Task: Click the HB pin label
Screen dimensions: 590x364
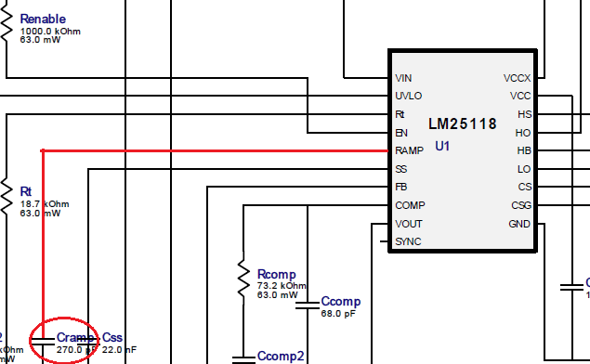Action: tap(524, 150)
